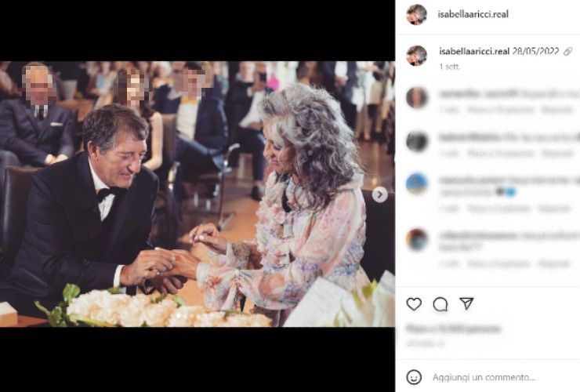
Task: Open the profile picture in the post header
Action: (x=417, y=14)
